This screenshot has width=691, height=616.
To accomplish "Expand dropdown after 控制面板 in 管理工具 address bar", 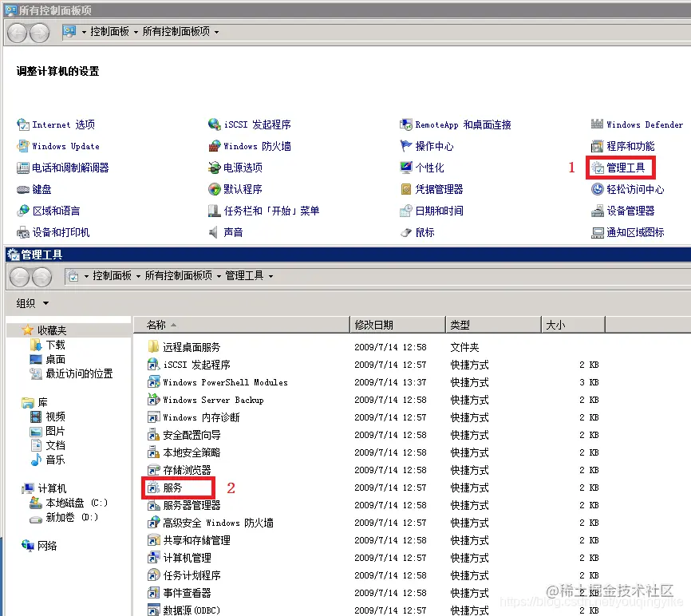I will click(x=138, y=276).
